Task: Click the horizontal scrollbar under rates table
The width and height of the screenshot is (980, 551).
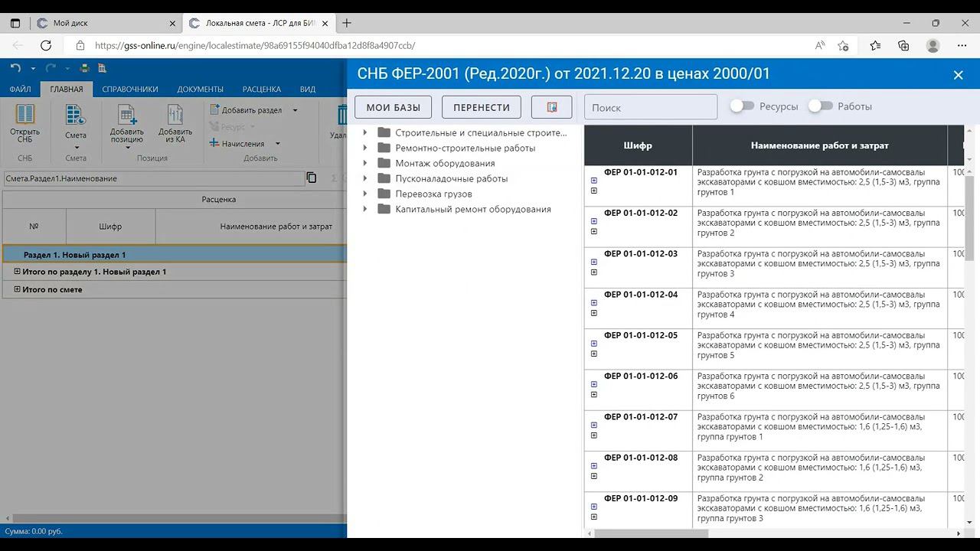Action: [x=651, y=533]
